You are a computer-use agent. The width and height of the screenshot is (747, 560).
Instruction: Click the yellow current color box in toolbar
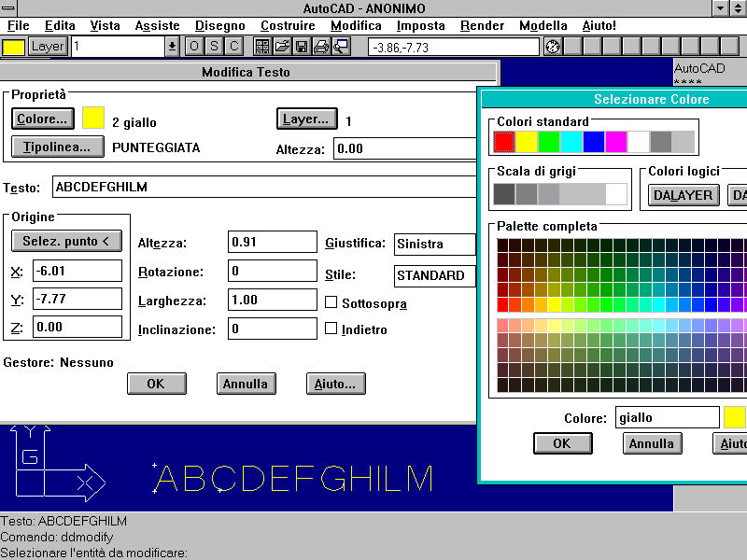coord(13,48)
